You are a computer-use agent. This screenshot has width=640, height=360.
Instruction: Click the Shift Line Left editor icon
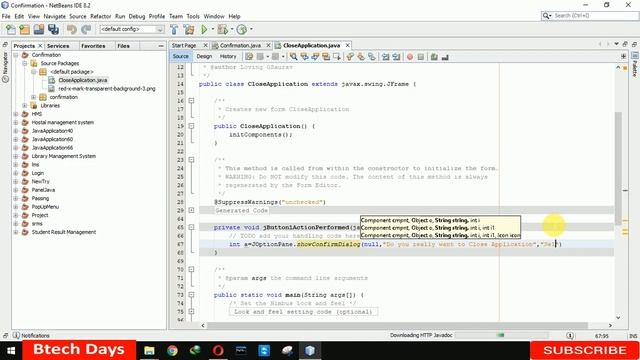pyautogui.click(x=385, y=57)
